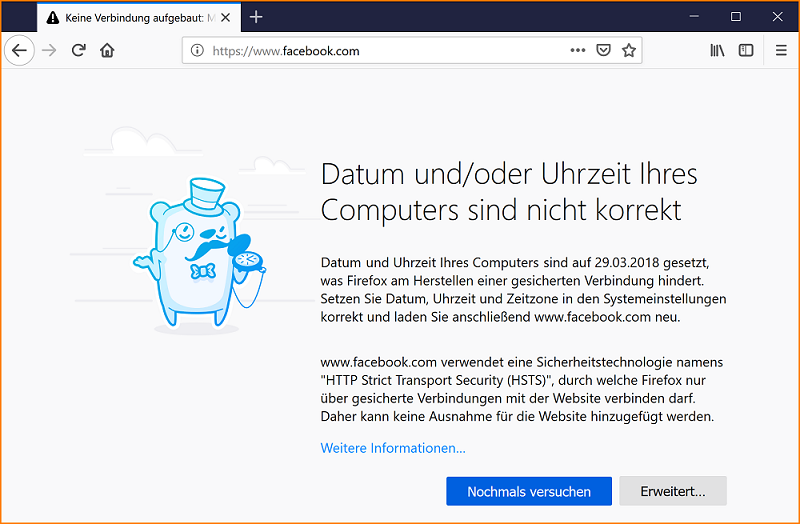Go back one page
This screenshot has width=800, height=524.
[x=19, y=51]
